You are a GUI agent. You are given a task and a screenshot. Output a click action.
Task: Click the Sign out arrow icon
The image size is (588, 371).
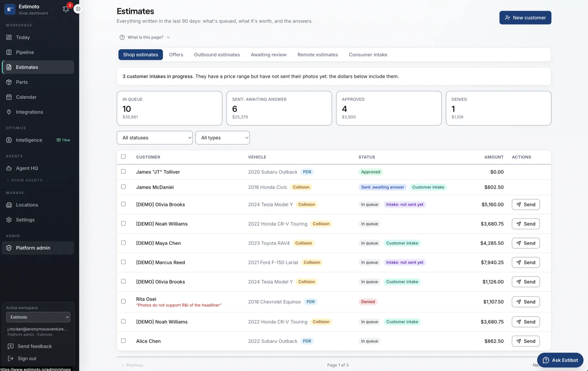tap(10, 359)
